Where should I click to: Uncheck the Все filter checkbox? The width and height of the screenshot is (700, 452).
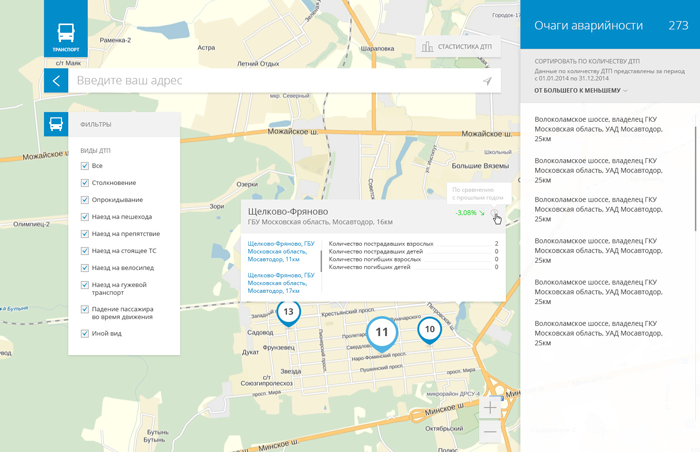[85, 166]
